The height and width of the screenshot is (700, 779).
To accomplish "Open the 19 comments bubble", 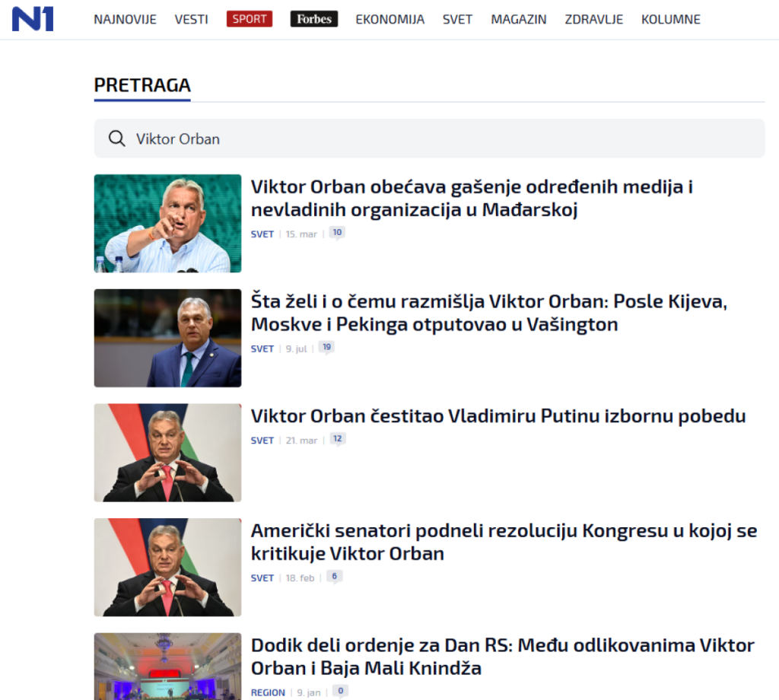I will pos(326,347).
